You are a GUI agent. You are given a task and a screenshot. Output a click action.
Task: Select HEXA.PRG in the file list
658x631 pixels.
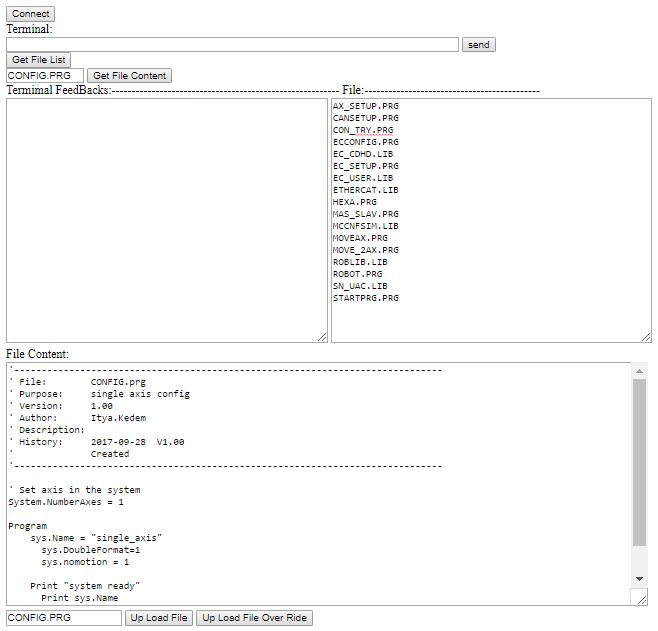point(355,202)
